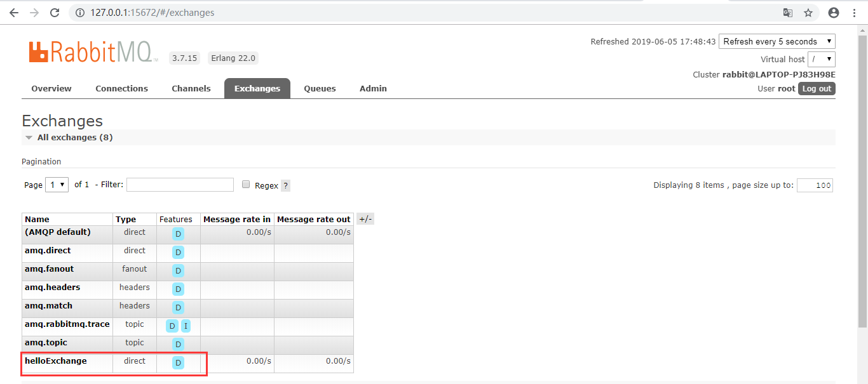
Task: Click the Filter text input field
Action: click(x=180, y=185)
